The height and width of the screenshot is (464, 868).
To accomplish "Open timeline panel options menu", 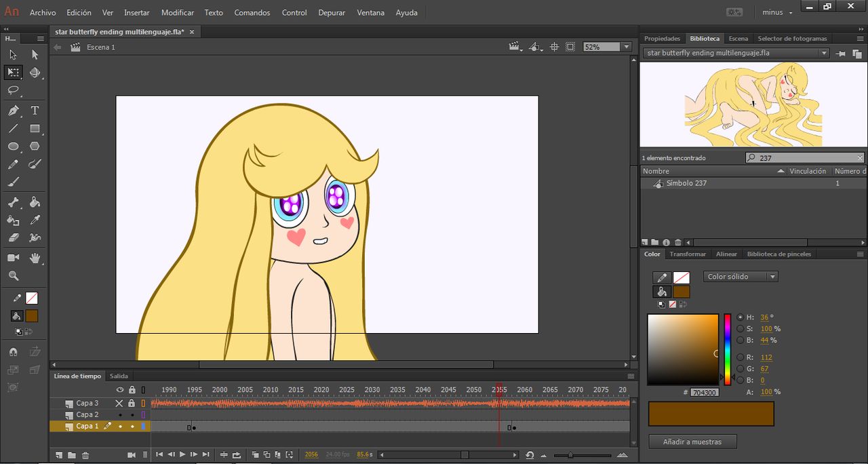I will point(631,376).
